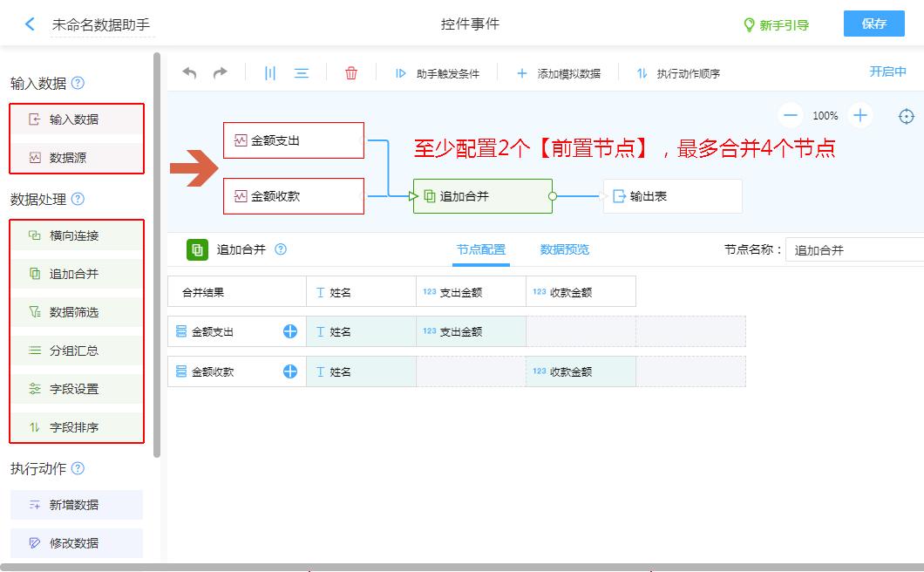Image resolution: width=924 pixels, height=572 pixels.
Task: Click the center canvas target icon
Action: coord(907,116)
